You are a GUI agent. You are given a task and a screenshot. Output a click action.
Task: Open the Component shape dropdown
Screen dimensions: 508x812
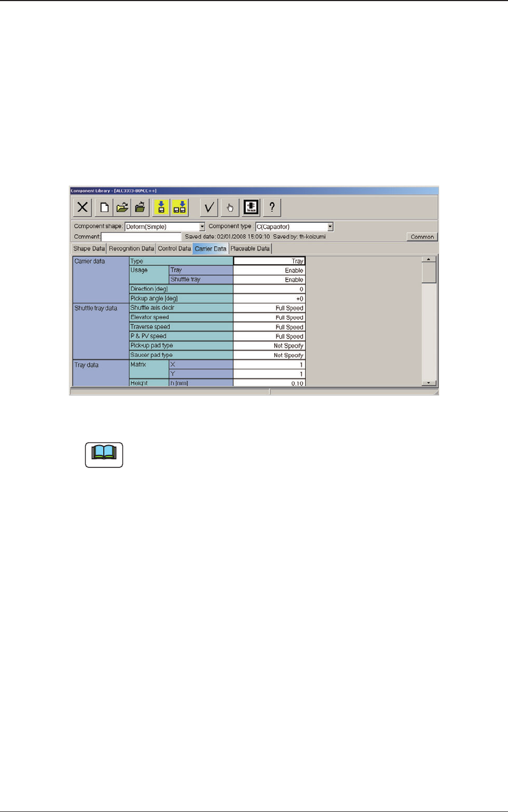coord(202,227)
